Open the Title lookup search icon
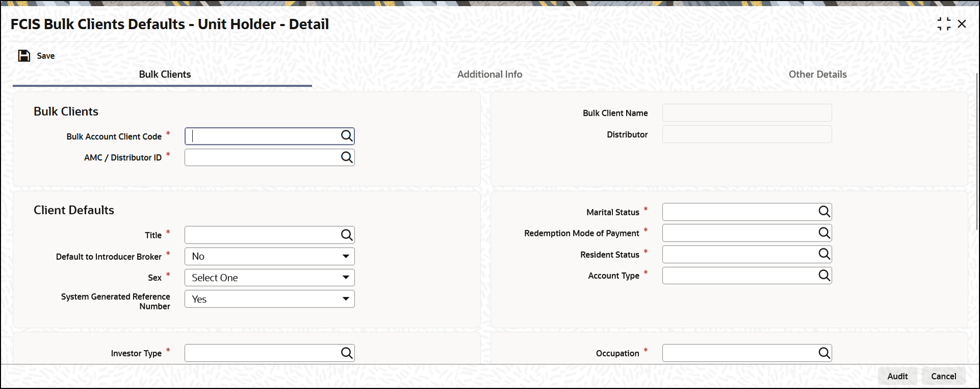The width and height of the screenshot is (980, 389). [347, 235]
